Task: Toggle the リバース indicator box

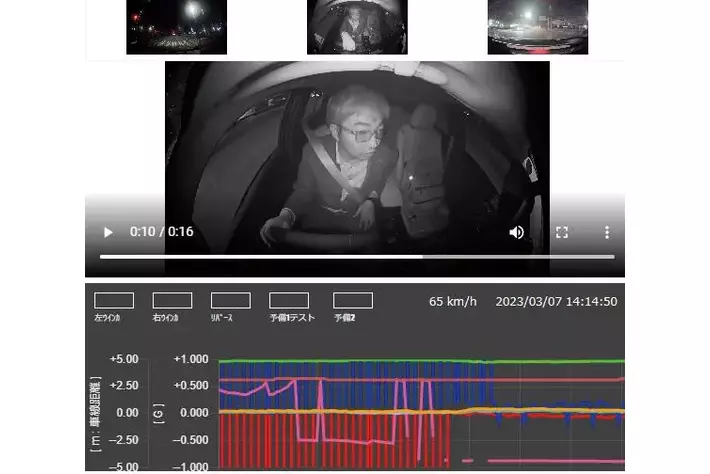Action: point(230,300)
